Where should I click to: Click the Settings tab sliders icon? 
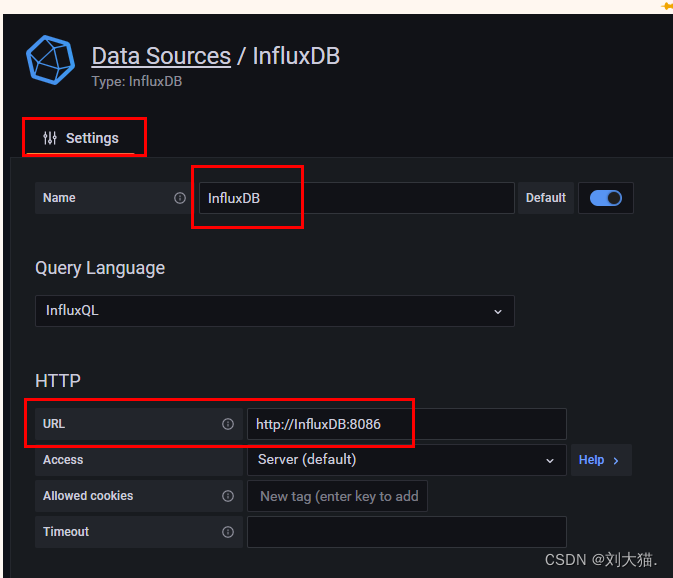[x=50, y=138]
